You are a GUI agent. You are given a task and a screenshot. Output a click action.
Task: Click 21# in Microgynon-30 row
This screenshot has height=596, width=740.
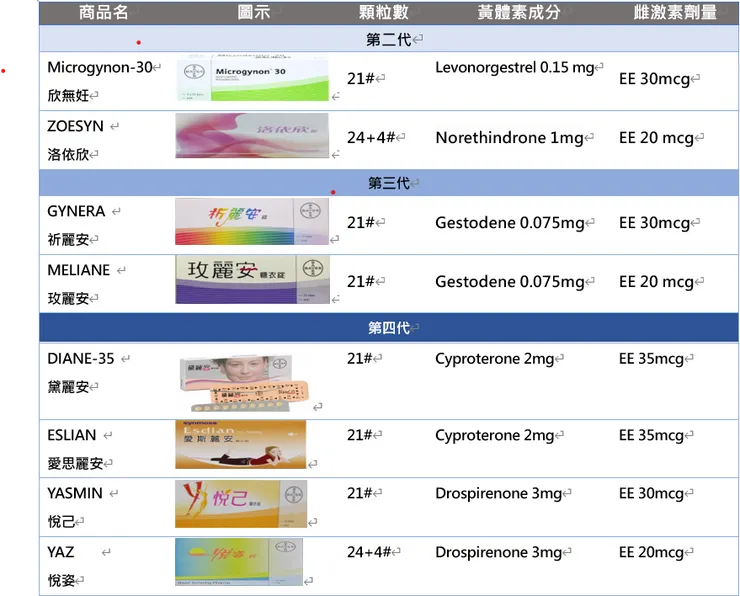pyautogui.click(x=361, y=78)
